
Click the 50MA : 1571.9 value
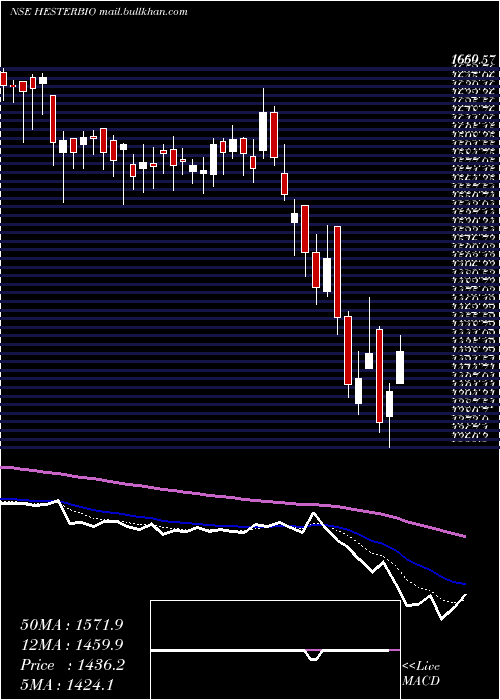click(x=72, y=625)
